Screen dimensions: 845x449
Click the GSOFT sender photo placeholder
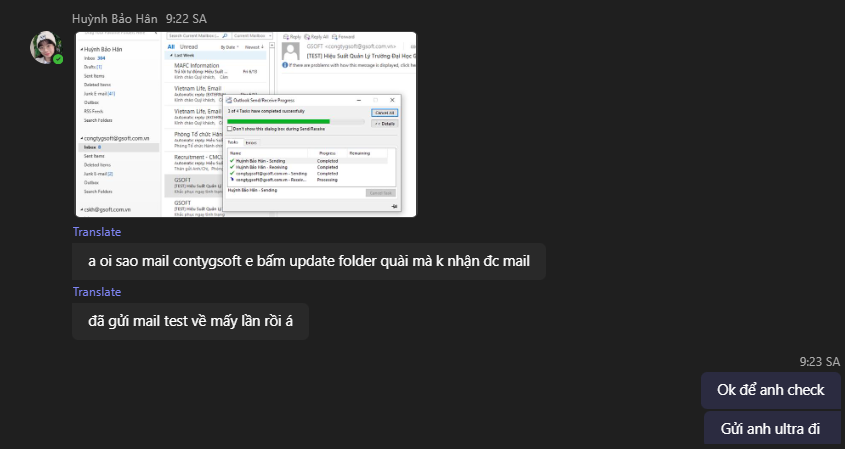[x=290, y=50]
